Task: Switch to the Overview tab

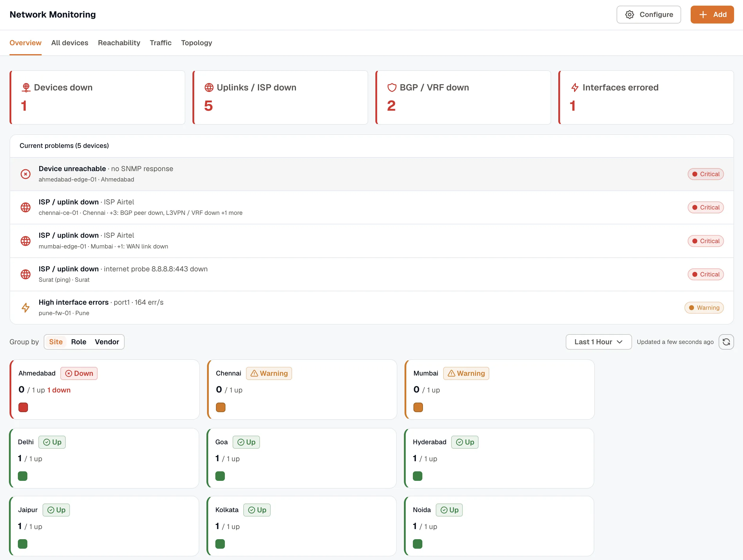Action: click(x=26, y=43)
